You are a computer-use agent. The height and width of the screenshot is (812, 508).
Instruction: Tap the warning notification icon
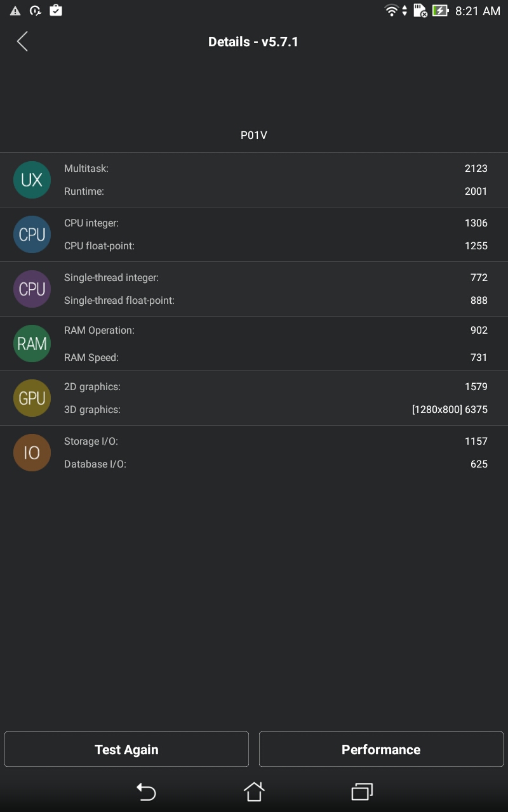(15, 11)
